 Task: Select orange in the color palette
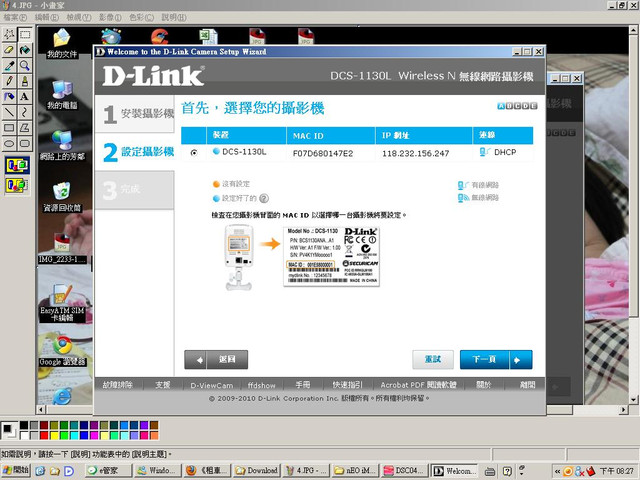(x=154, y=436)
